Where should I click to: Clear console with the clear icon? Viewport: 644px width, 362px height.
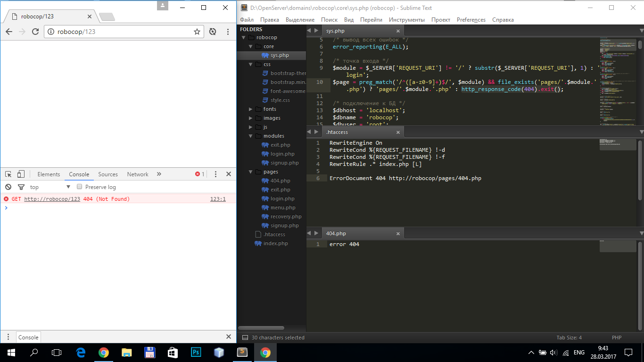click(8, 187)
